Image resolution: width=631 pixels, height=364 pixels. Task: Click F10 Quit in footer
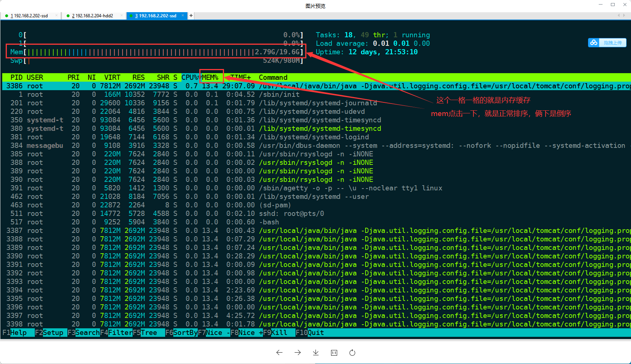click(310, 333)
